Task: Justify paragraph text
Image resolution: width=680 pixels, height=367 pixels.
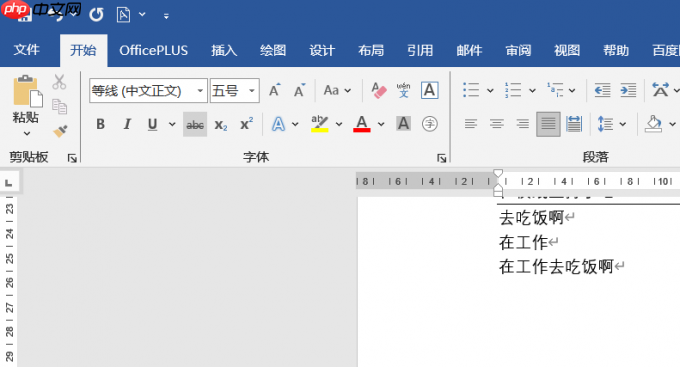Action: (x=548, y=125)
